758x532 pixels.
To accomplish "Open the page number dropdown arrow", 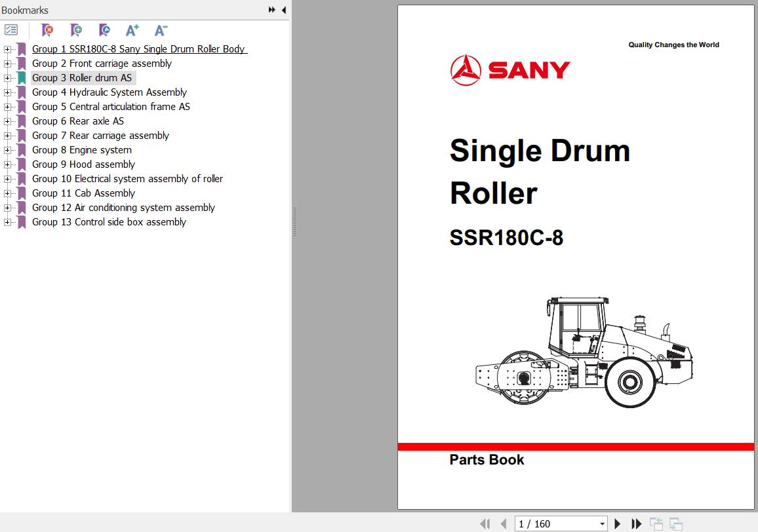I will 602,523.
